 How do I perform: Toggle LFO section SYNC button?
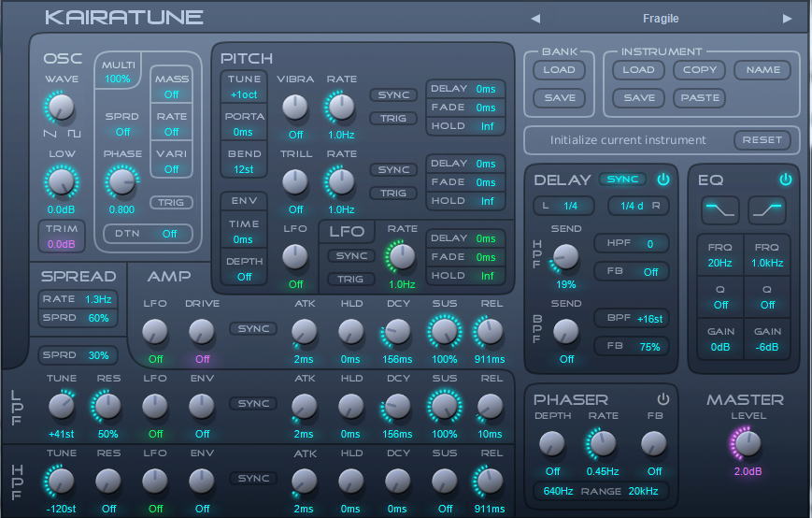click(x=351, y=256)
